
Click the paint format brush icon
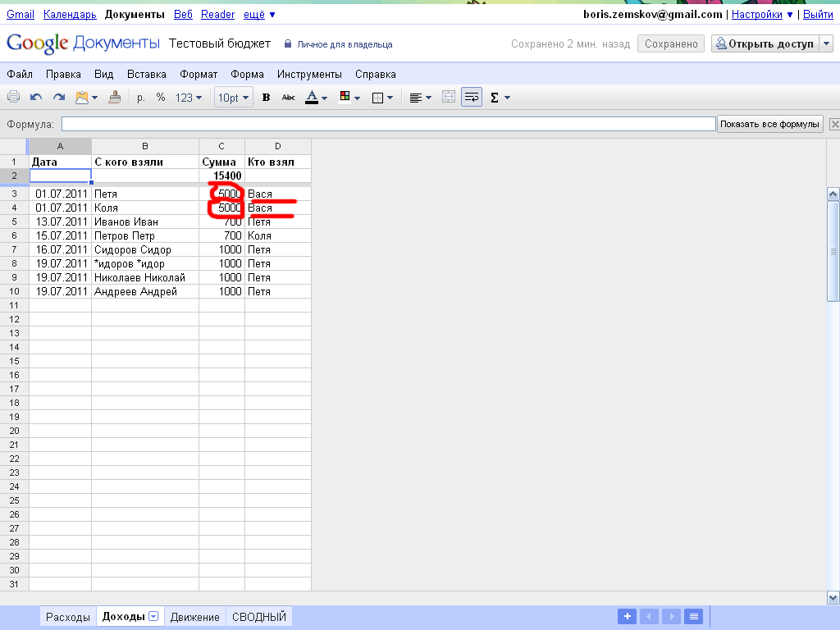(115, 98)
